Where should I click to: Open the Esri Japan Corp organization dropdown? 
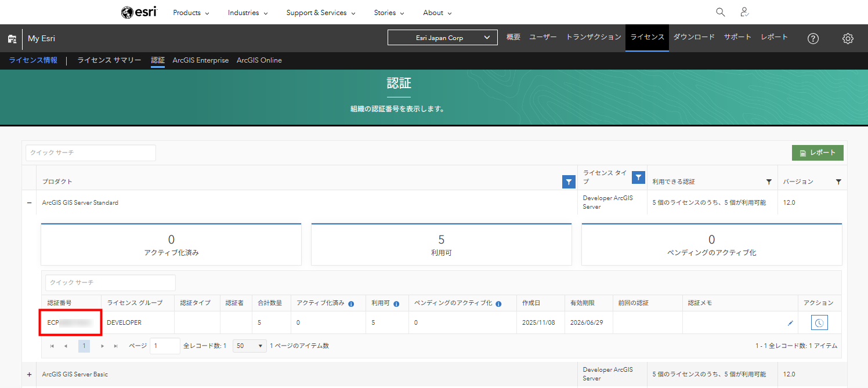442,38
